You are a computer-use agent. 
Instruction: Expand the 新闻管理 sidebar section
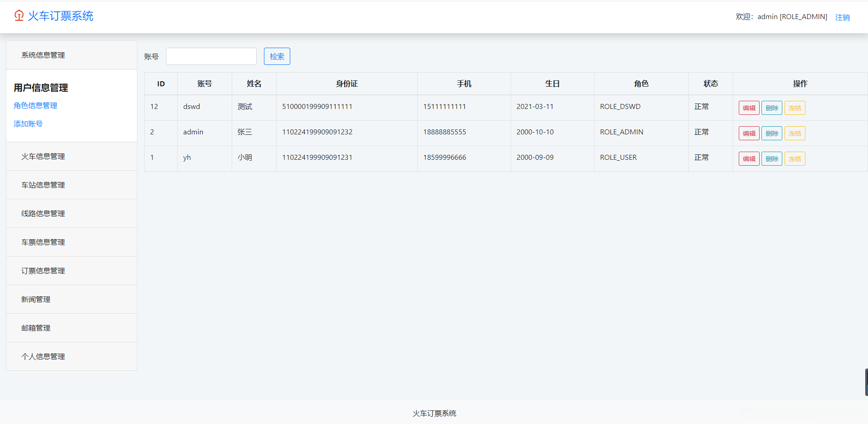point(72,299)
